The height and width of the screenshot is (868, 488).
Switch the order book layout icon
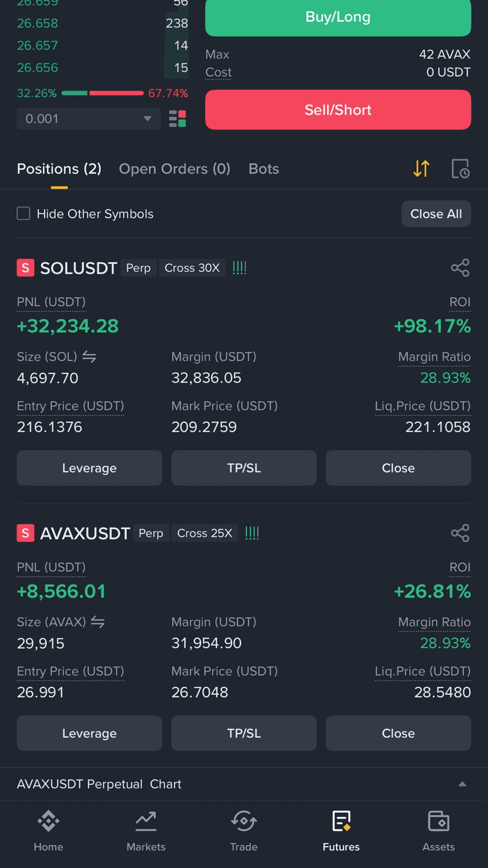(x=177, y=119)
